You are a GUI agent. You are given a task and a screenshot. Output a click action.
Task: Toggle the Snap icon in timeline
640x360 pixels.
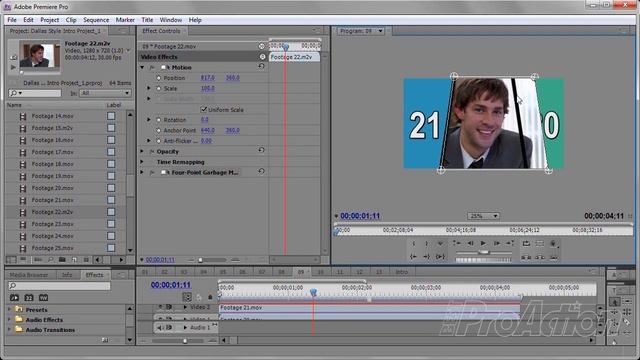[x=187, y=297]
